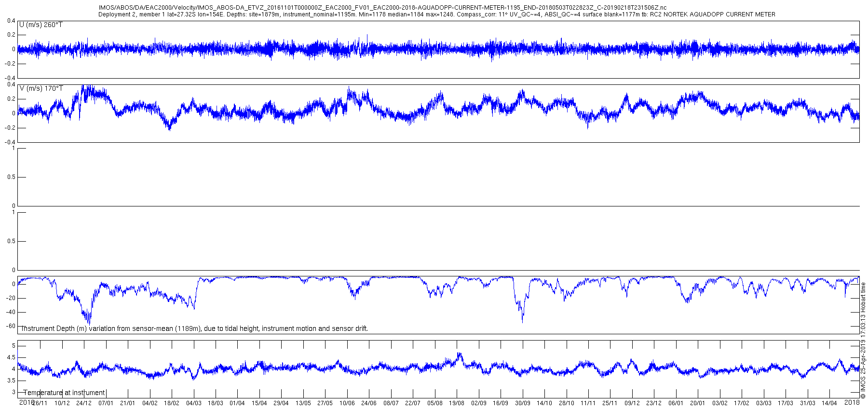The image size is (868, 410).
Task: Click the '31/03' date tick label
Action: point(808,403)
